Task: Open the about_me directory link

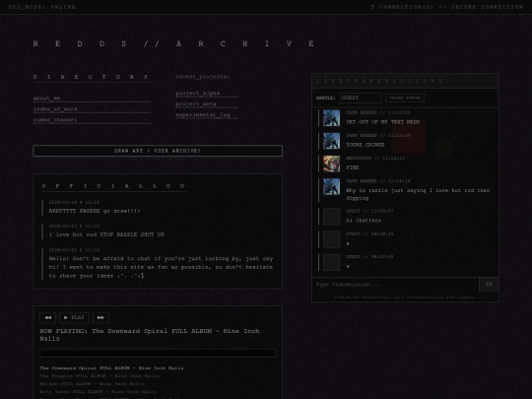Action: [92, 99]
